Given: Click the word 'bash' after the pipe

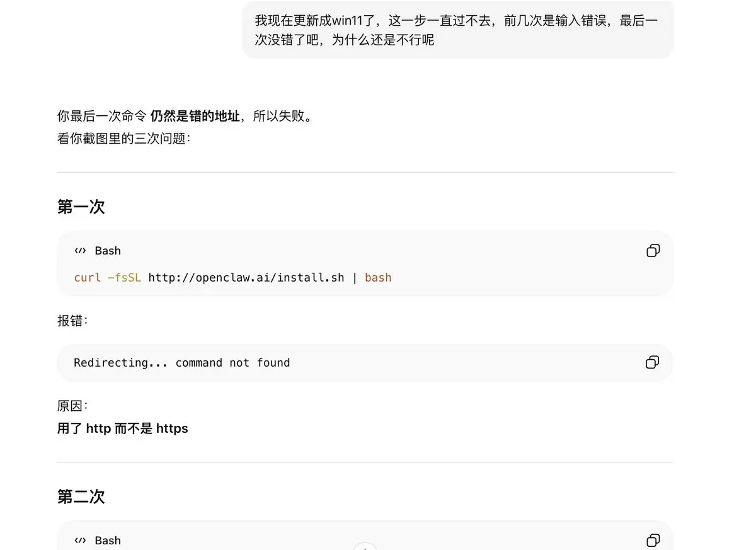Looking at the screenshot, I should click(x=378, y=277).
